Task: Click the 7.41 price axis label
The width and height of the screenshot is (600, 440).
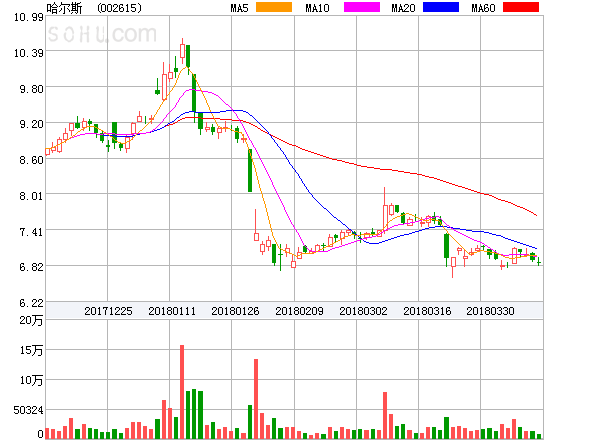Action: coord(31,232)
